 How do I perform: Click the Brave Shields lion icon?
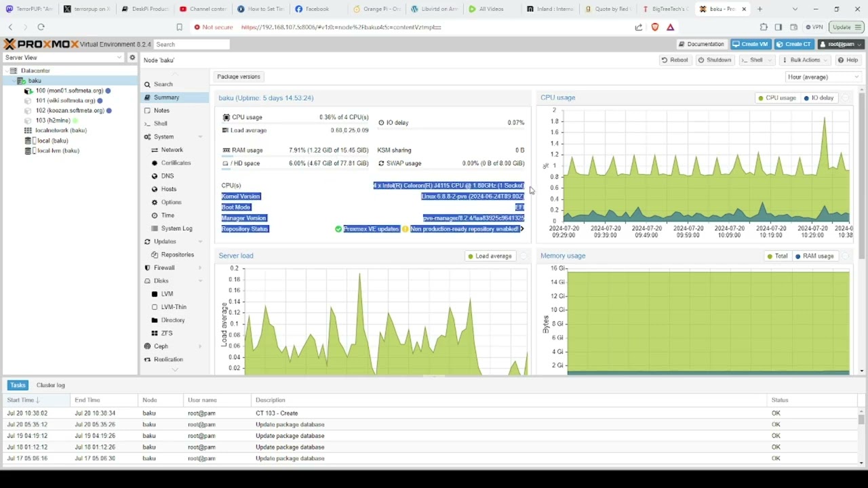coord(655,27)
